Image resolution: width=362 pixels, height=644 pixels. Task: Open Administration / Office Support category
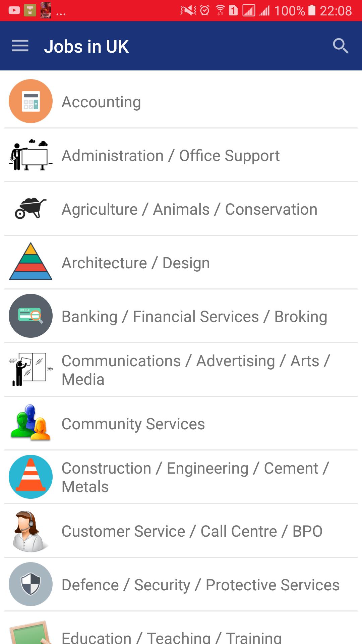(x=181, y=155)
